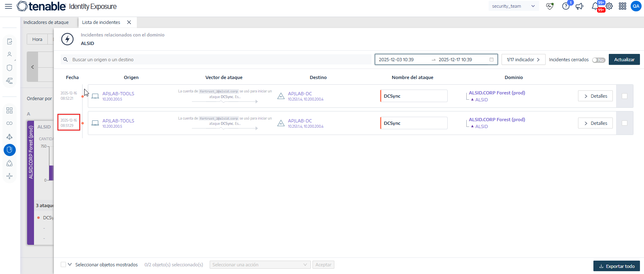Image resolution: width=644 pixels, height=274 pixels.
Task: Click the health status heartbeat icon
Action: click(x=549, y=6)
